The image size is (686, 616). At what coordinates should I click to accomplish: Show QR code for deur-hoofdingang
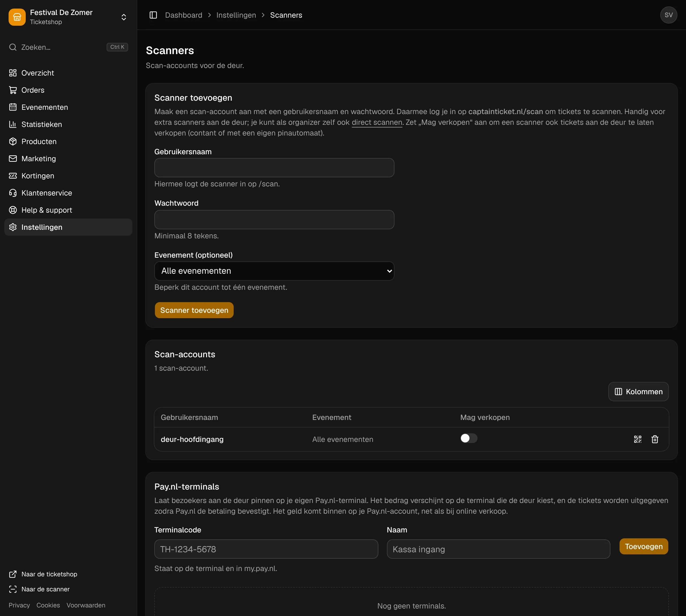tap(637, 439)
